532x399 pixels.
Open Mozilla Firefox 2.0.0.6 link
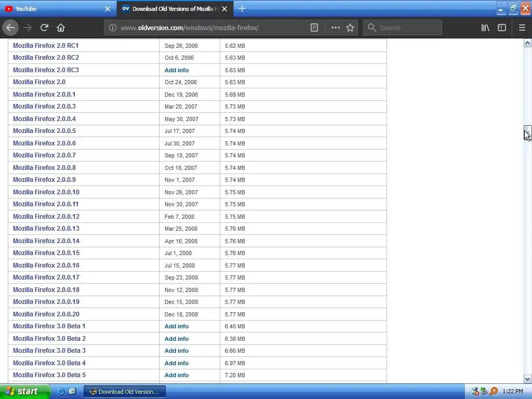[x=44, y=143]
